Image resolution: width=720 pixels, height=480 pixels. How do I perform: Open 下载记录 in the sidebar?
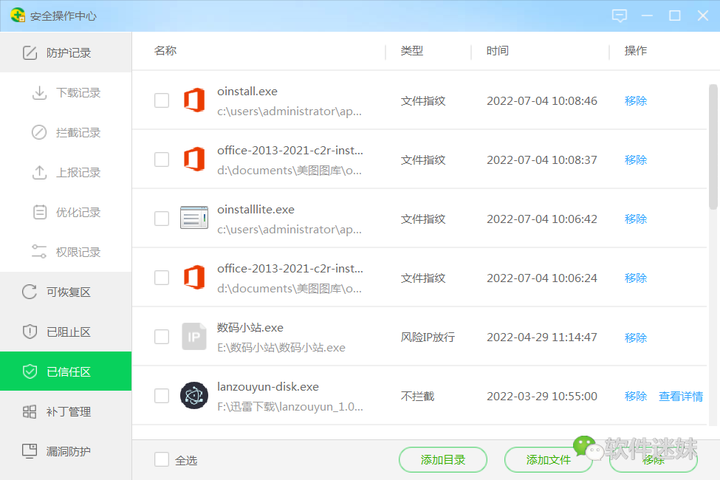[66, 93]
